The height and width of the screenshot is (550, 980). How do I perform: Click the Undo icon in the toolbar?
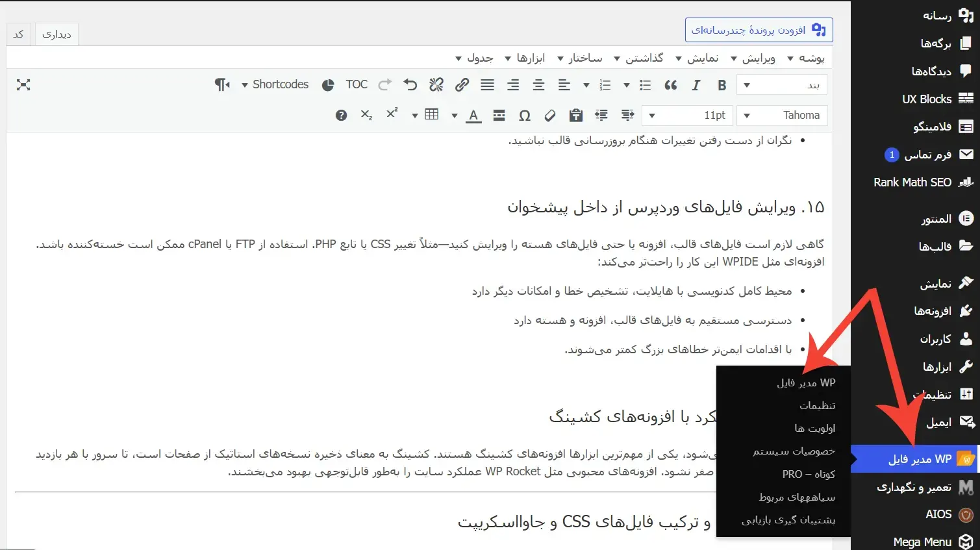click(x=410, y=84)
